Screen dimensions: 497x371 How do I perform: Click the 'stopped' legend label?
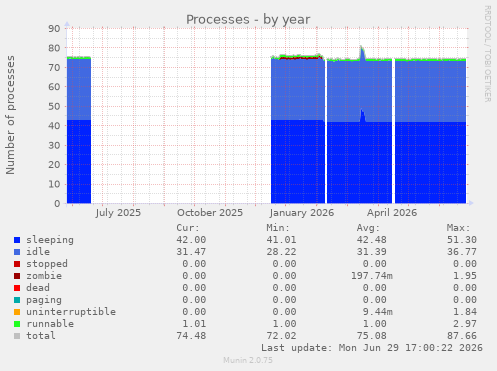47,264
